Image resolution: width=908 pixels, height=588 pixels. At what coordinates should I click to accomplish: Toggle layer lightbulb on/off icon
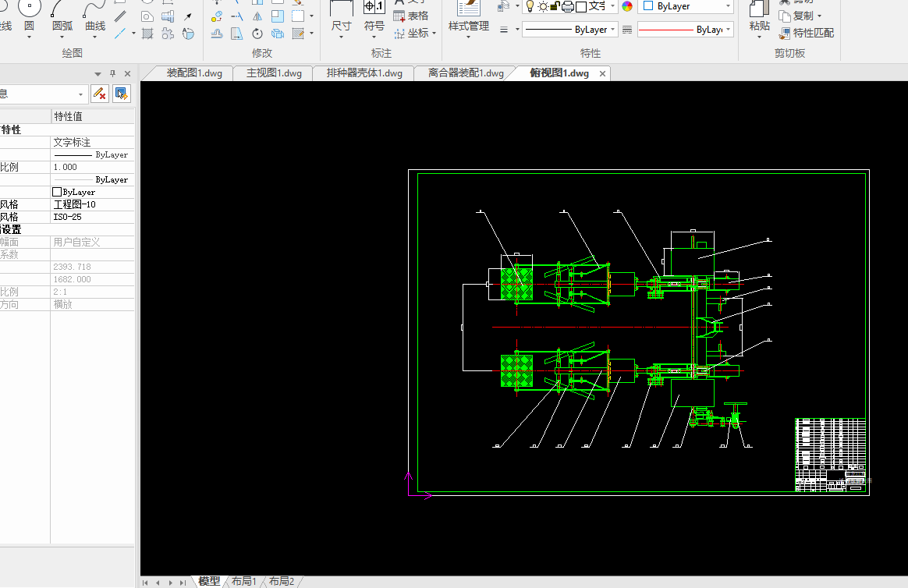coord(530,6)
